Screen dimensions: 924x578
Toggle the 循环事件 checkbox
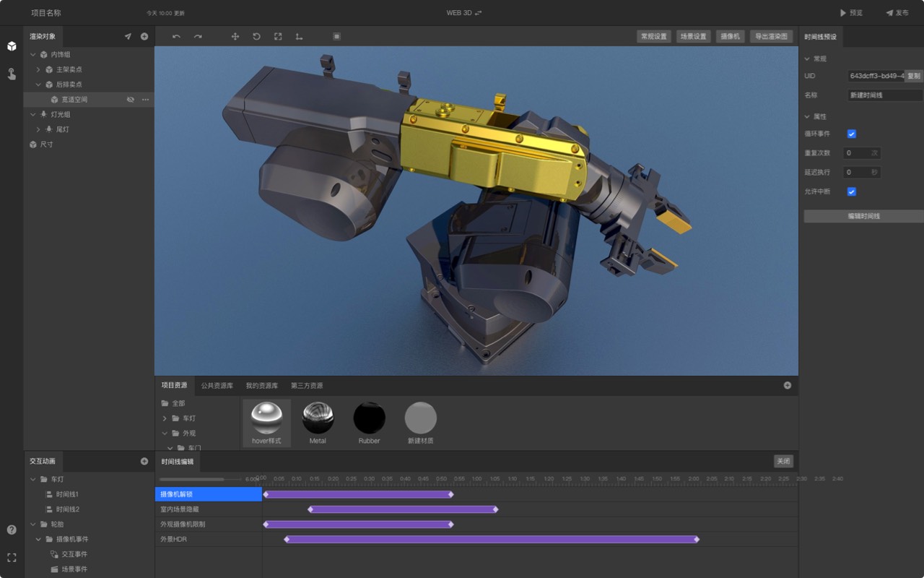coord(851,134)
